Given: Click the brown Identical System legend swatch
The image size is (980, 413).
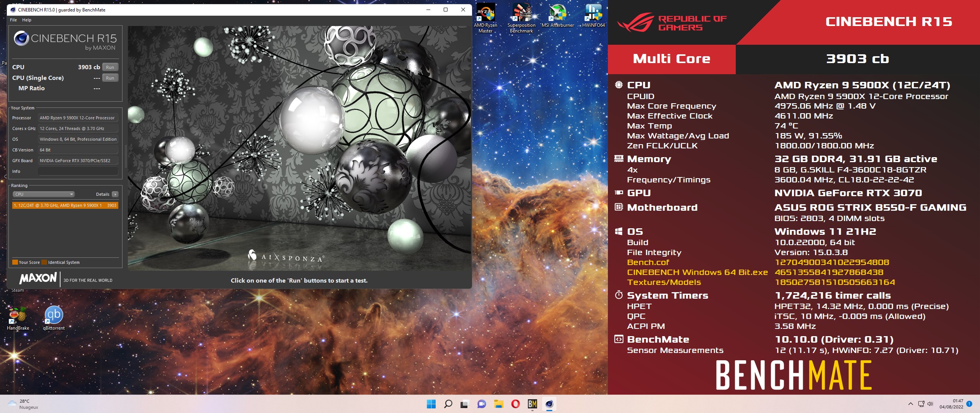Looking at the screenshot, I should coord(44,262).
